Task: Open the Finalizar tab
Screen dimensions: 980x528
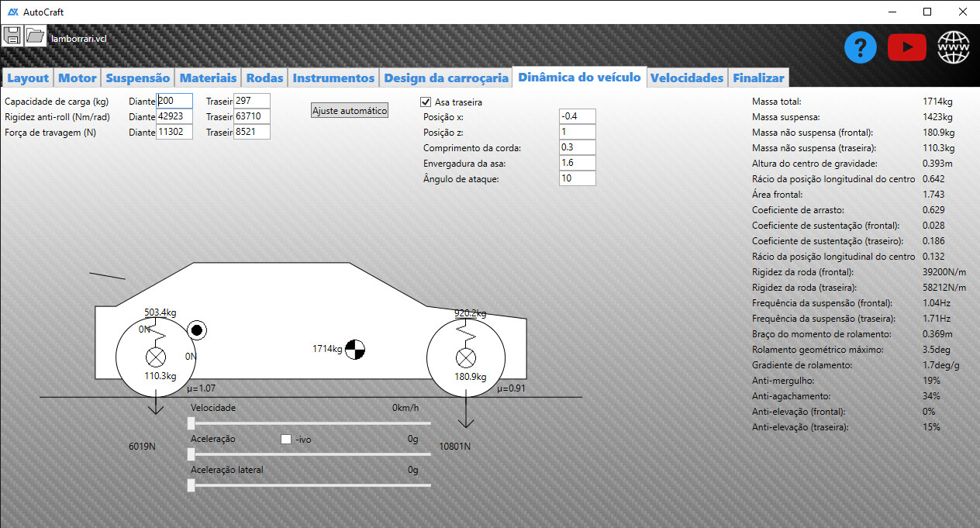Action: coord(758,78)
